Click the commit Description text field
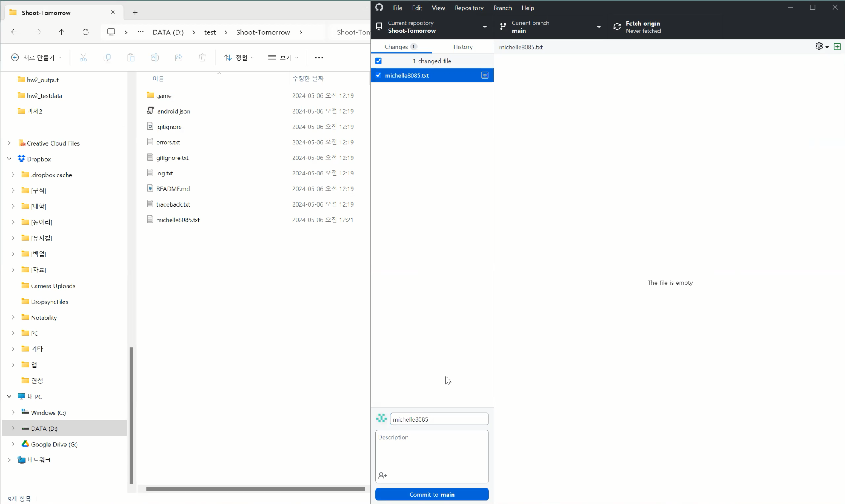This screenshot has width=845, height=504. (x=432, y=450)
